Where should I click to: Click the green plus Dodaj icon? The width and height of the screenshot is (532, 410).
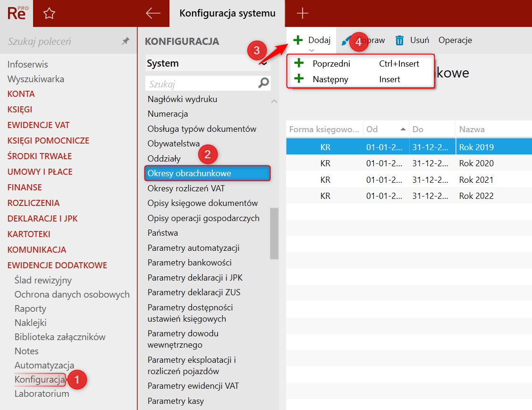pyautogui.click(x=298, y=40)
